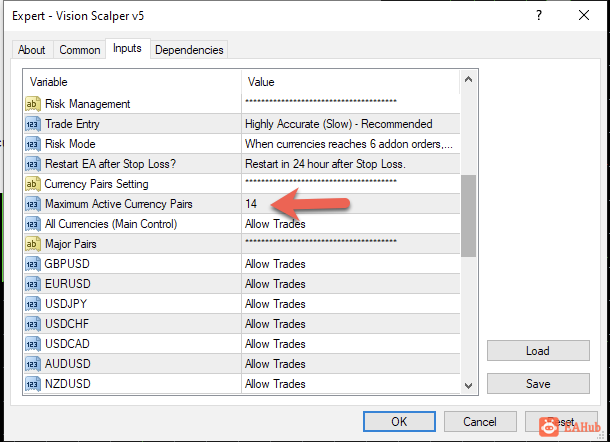
Task: Click the icon beside Risk Management
Action: (x=33, y=104)
